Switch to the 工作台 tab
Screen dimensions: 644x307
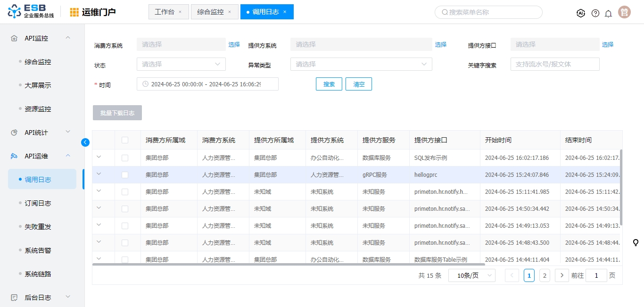[164, 12]
